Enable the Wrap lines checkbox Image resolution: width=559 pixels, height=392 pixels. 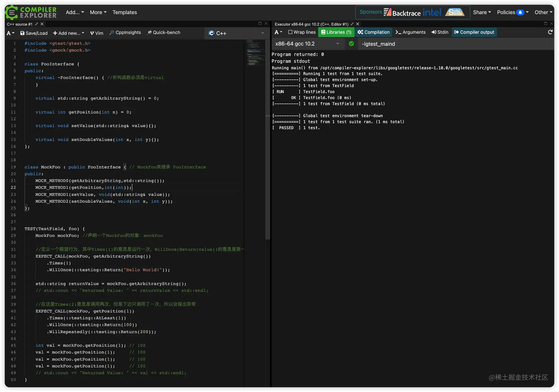point(290,32)
